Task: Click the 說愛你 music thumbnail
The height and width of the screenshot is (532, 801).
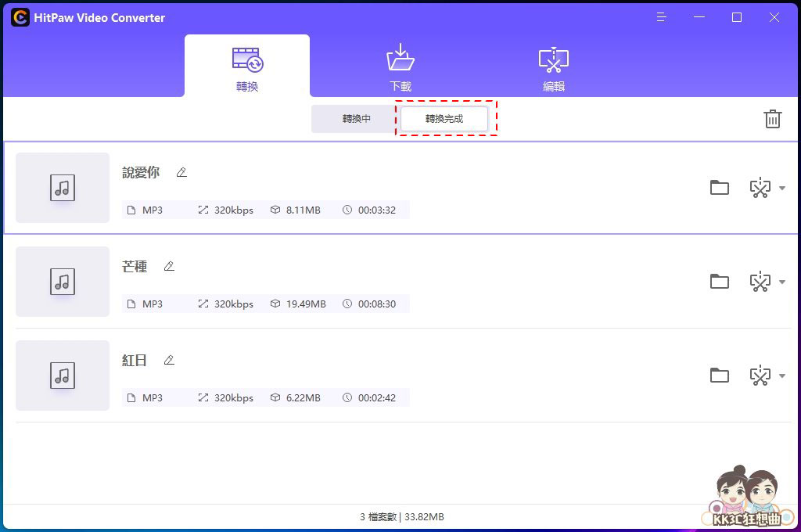Action: [62, 188]
